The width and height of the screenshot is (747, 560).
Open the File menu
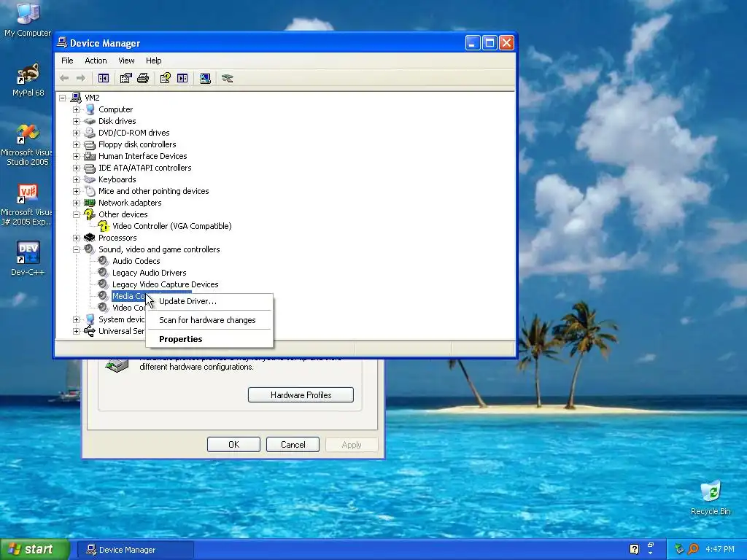tap(67, 61)
